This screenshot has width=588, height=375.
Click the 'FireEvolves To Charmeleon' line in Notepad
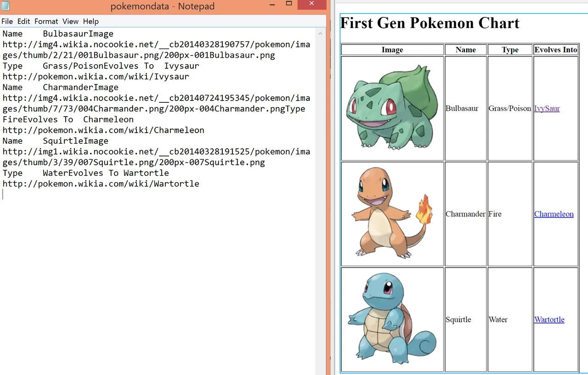[68, 119]
